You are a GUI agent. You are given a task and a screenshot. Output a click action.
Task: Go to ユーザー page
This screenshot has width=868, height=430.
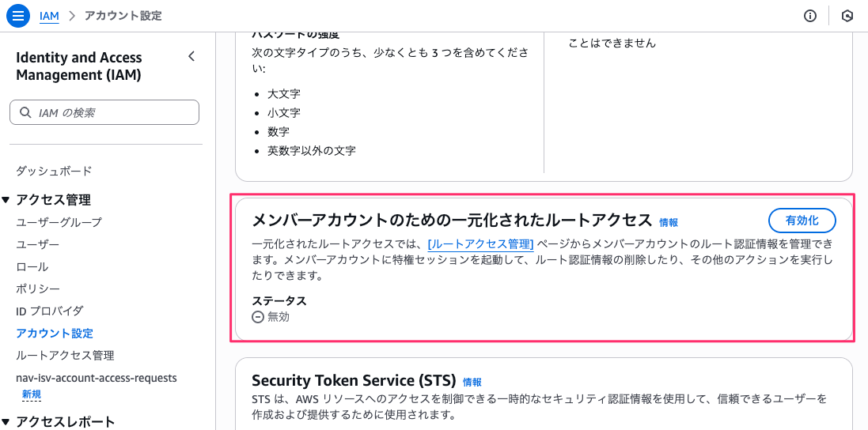37,245
